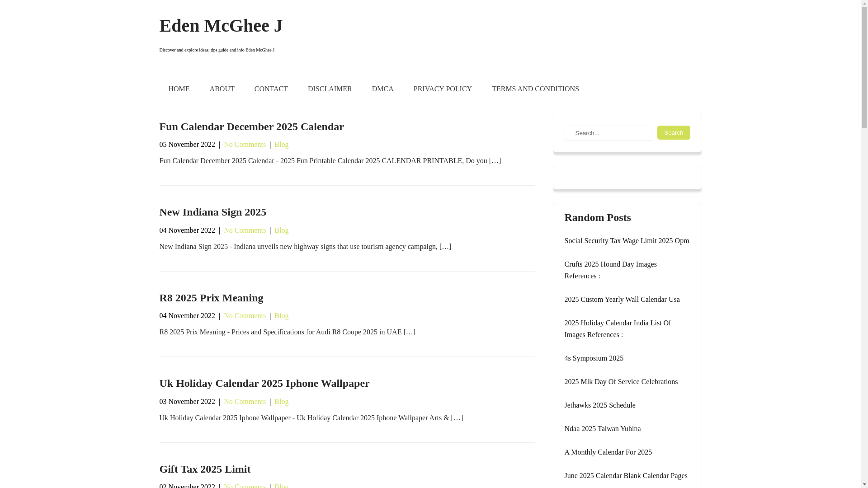Focus the Search... input field
Viewport: 868px width, 488px height.
[608, 133]
